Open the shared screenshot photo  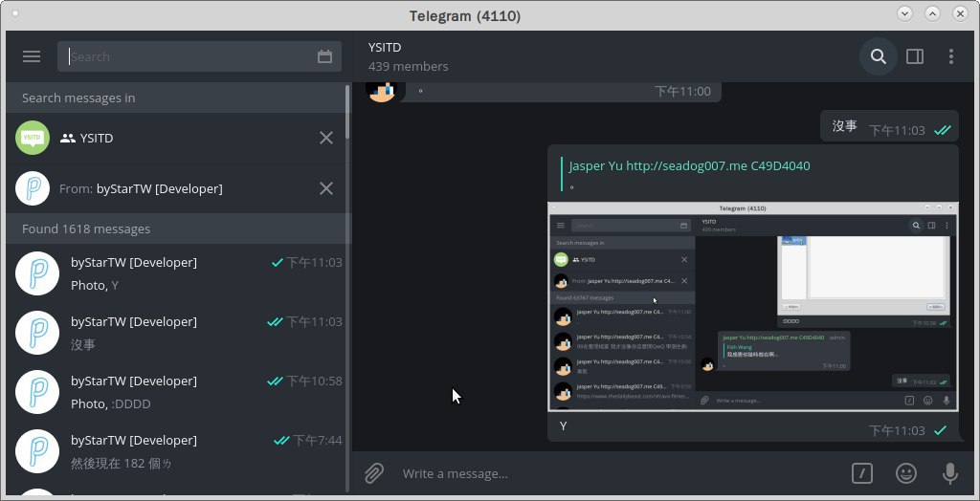tap(753, 306)
